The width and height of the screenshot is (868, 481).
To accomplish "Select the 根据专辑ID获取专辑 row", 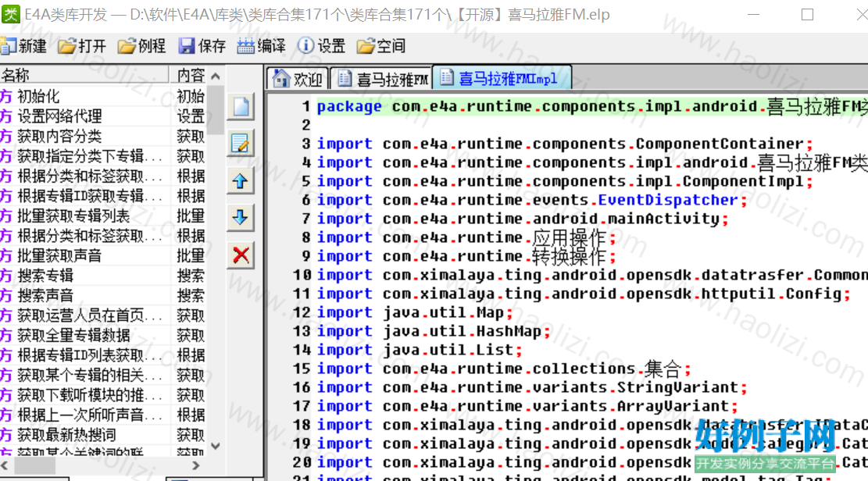I will 103,196.
